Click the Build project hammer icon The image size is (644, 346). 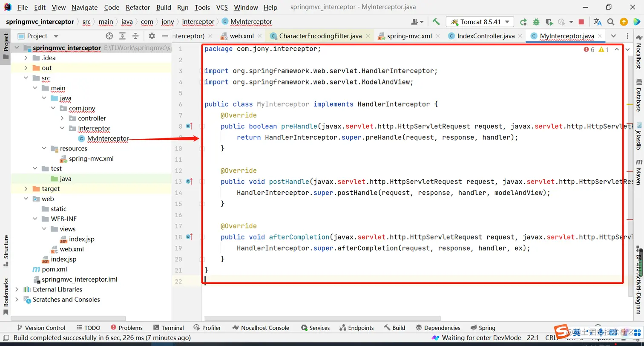(x=436, y=22)
